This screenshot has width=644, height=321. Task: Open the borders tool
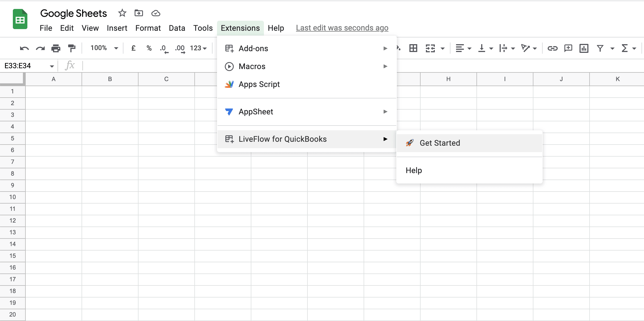pos(413,48)
